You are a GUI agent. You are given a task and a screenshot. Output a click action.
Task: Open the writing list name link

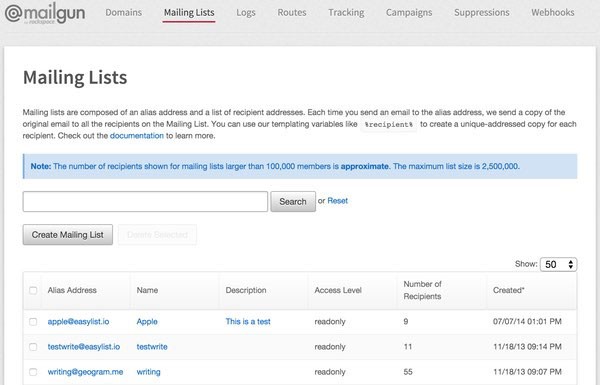coord(148,372)
